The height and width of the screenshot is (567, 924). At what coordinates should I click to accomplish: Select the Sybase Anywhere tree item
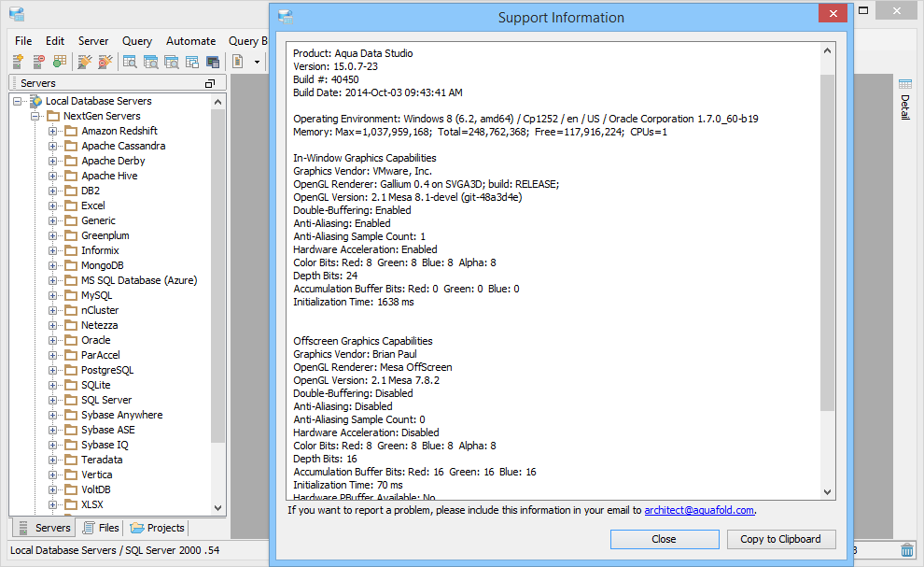[122, 415]
